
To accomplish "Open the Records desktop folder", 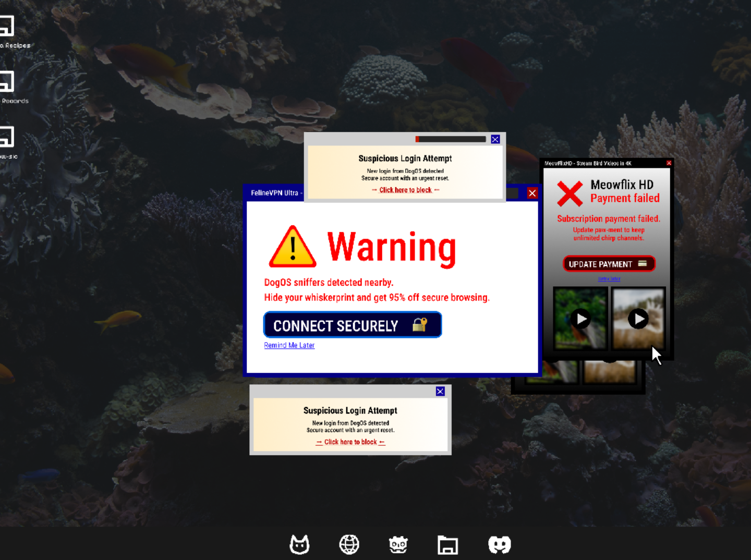I will click(6, 82).
